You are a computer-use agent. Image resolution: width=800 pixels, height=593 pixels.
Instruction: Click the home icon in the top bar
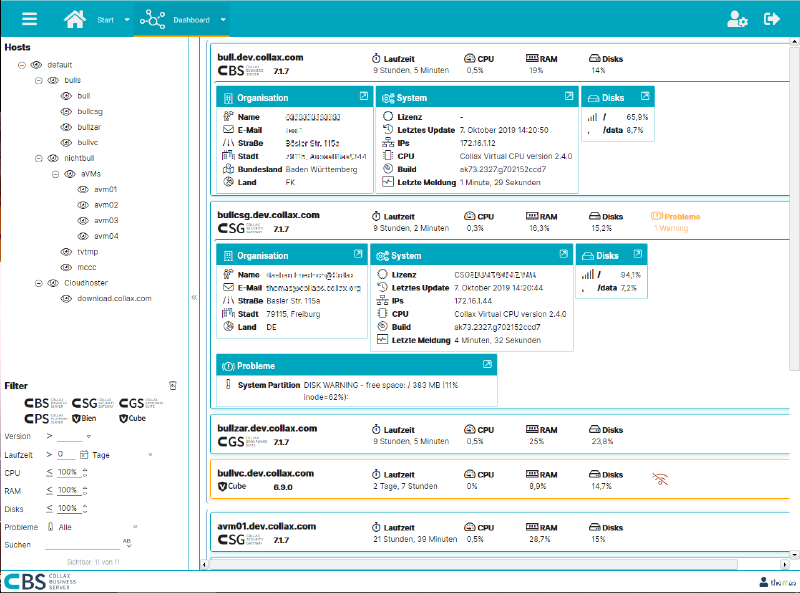pyautogui.click(x=75, y=17)
